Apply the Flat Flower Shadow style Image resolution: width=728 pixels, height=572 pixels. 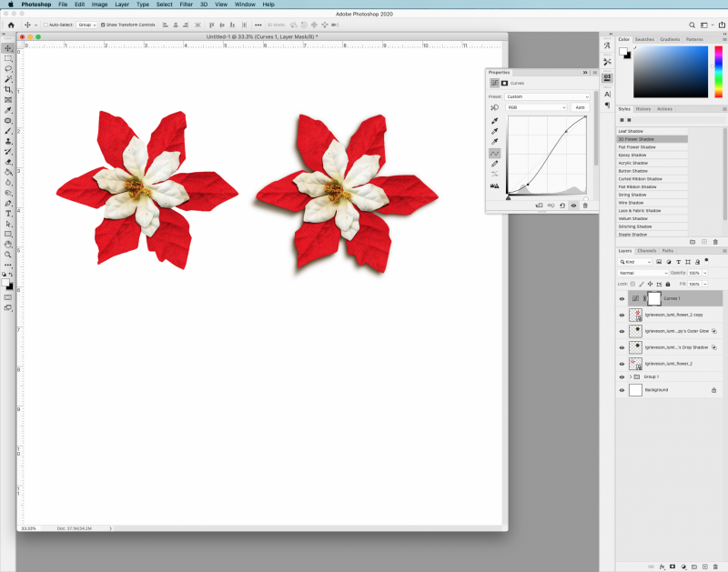tap(652, 147)
